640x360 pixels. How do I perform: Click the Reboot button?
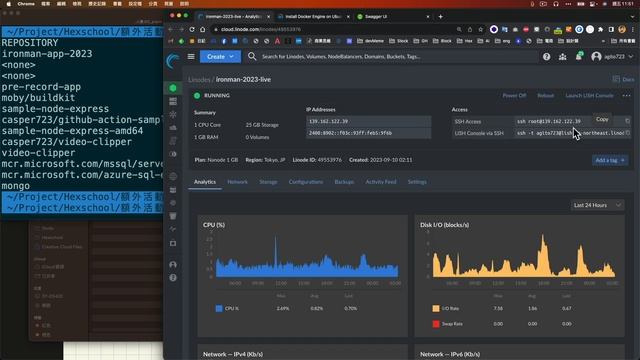[x=546, y=96]
